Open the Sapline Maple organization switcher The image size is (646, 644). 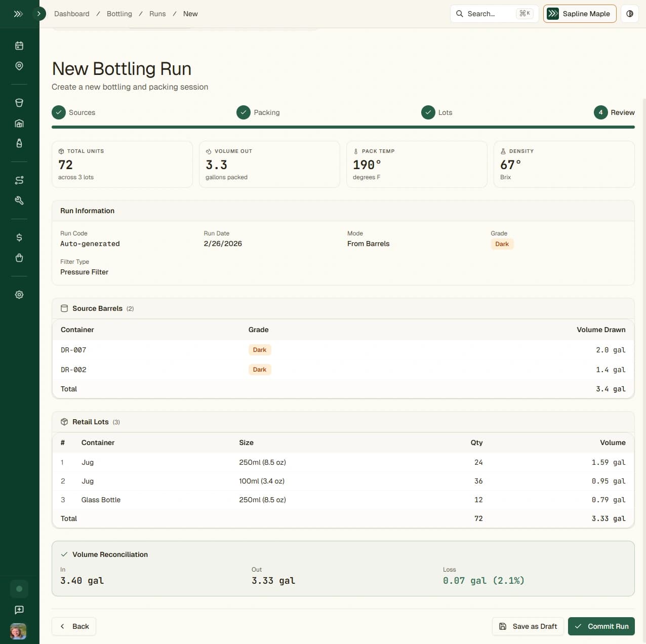[579, 14]
